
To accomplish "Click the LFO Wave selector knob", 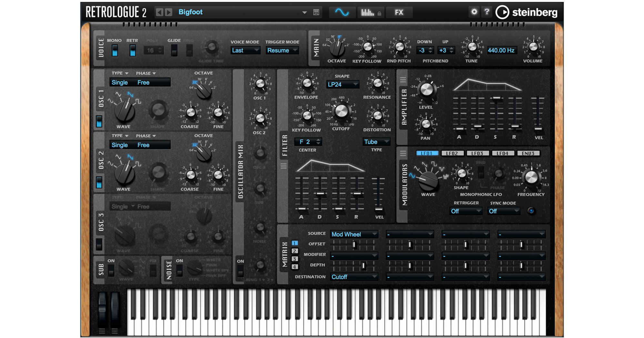I will click(x=428, y=181).
